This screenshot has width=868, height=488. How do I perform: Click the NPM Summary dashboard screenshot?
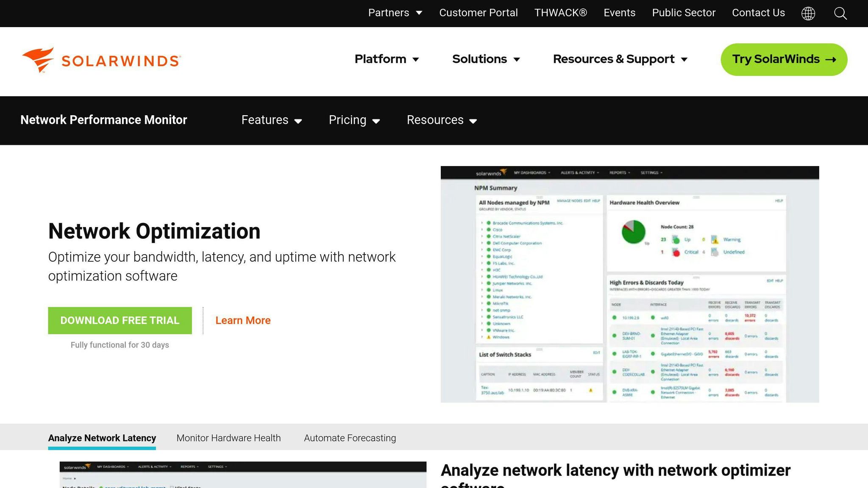[x=630, y=284]
